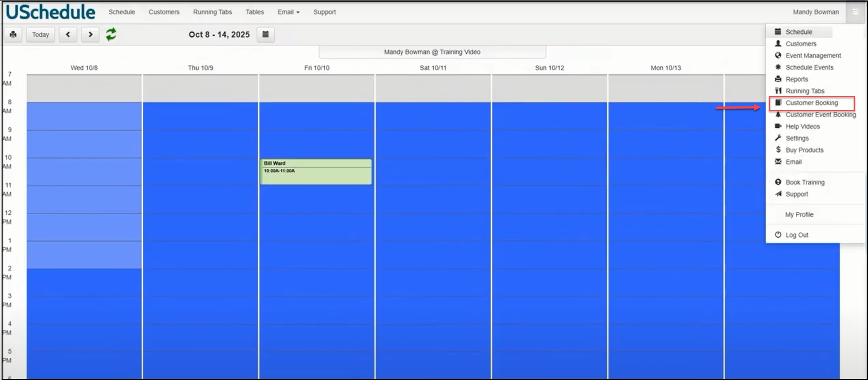Go to next week arrow

90,34
